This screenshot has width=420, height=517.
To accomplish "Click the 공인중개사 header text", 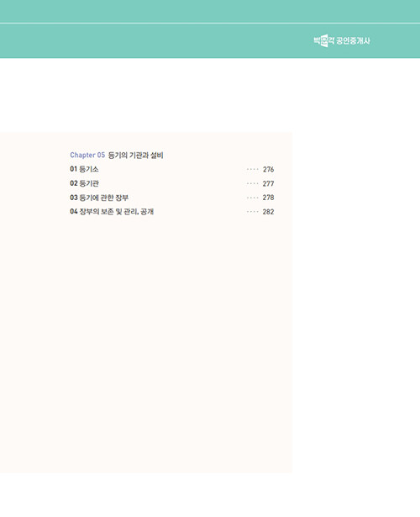I will 353,41.
